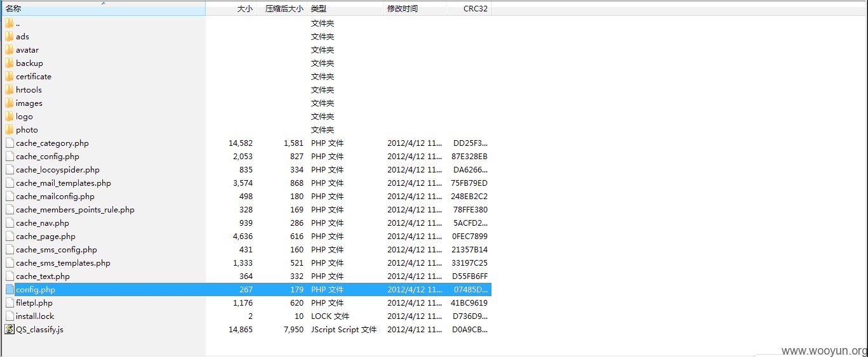Click the backup folder name
Screen dimensions: 868x357
29,63
